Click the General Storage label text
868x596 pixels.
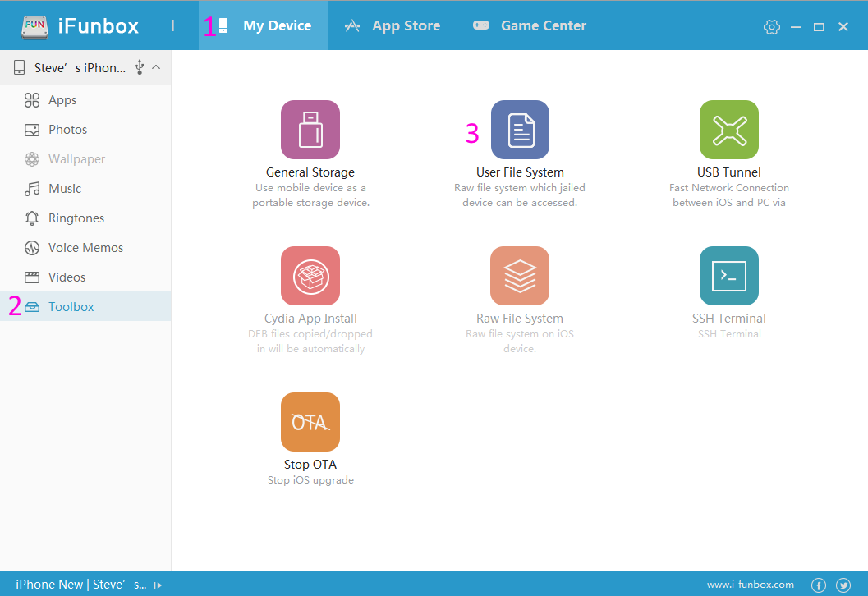(x=310, y=172)
